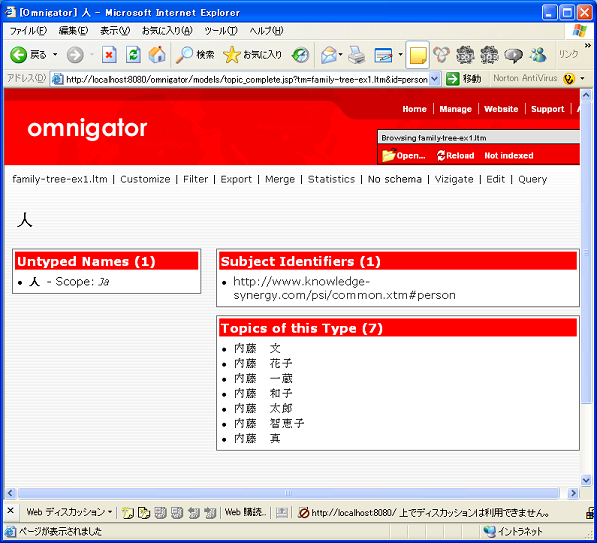597x543 pixels.
Task: Open the 編集(E) menu
Action: point(73,31)
